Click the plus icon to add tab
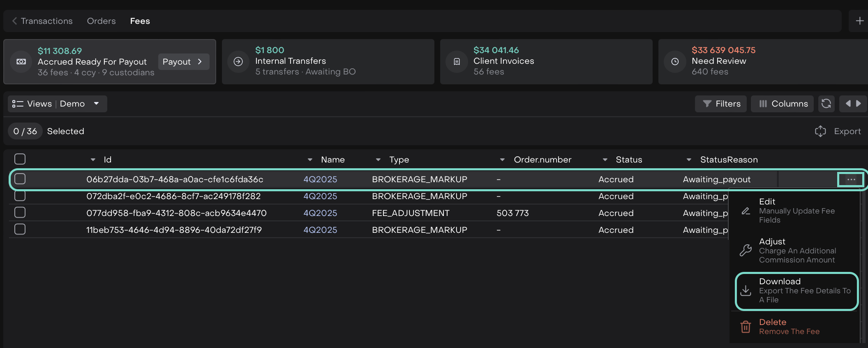868x348 pixels. point(859,21)
